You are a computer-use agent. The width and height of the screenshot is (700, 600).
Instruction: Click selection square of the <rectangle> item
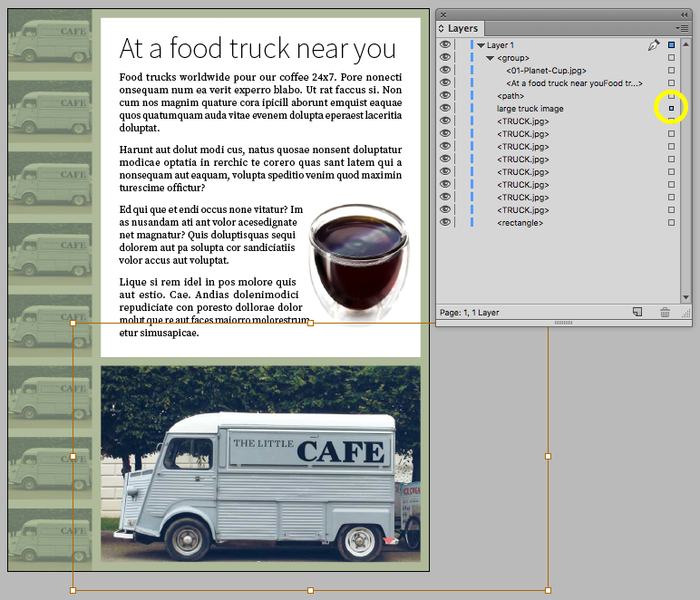pyautogui.click(x=671, y=223)
